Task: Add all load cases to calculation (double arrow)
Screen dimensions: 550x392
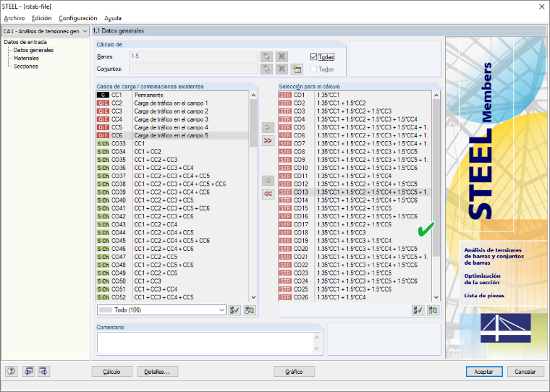Action: (x=268, y=140)
